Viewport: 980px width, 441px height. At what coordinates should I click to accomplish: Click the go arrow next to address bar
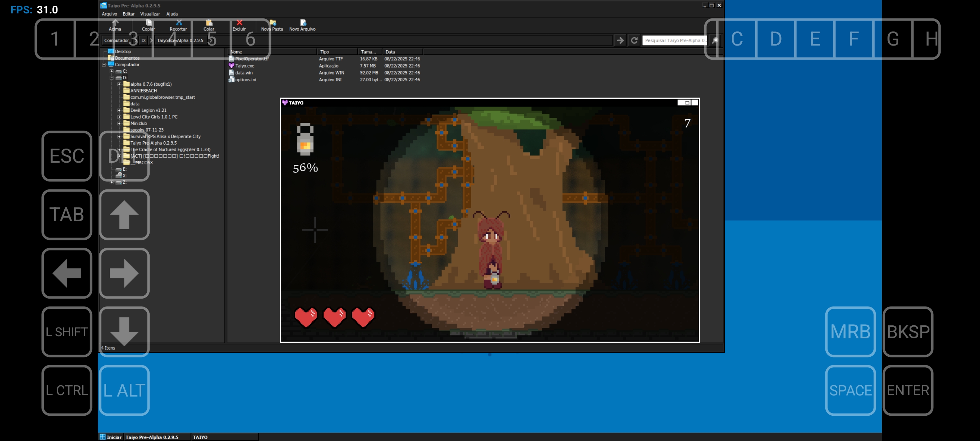[x=620, y=40]
